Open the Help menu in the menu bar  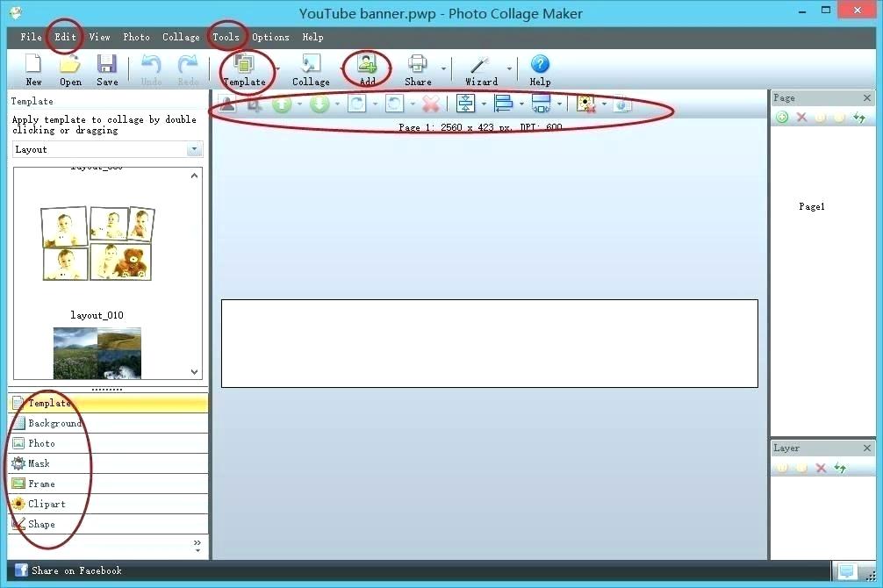click(x=312, y=37)
